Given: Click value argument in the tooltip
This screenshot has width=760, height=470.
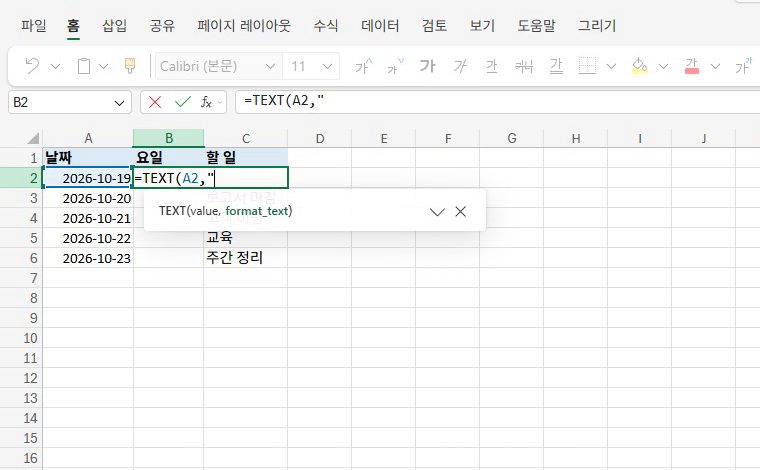Looking at the screenshot, I should pyautogui.click(x=204, y=211).
